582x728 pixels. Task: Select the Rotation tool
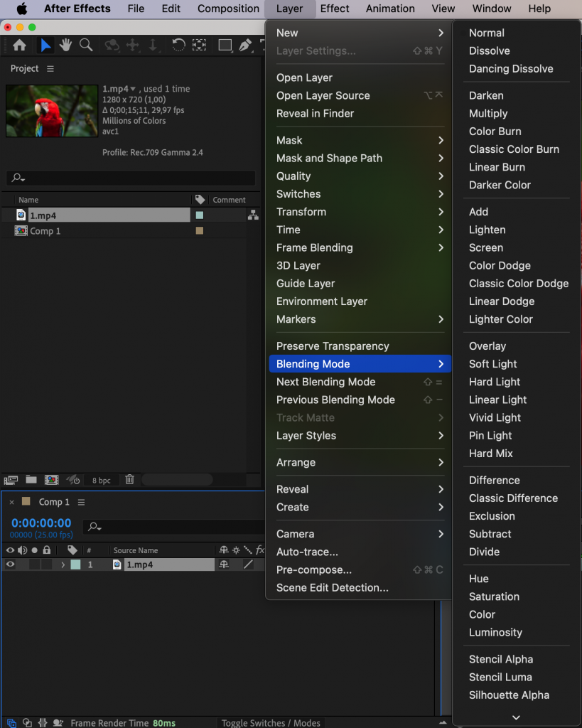178,45
